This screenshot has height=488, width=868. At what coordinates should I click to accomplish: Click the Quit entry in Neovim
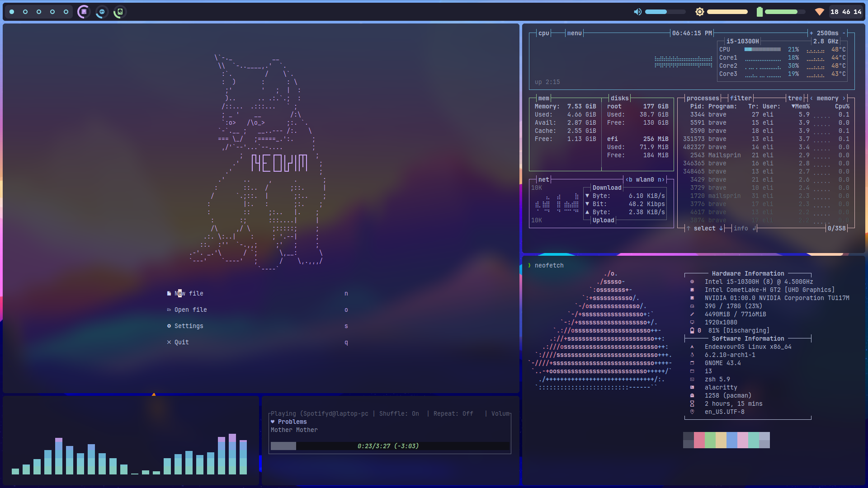181,343
